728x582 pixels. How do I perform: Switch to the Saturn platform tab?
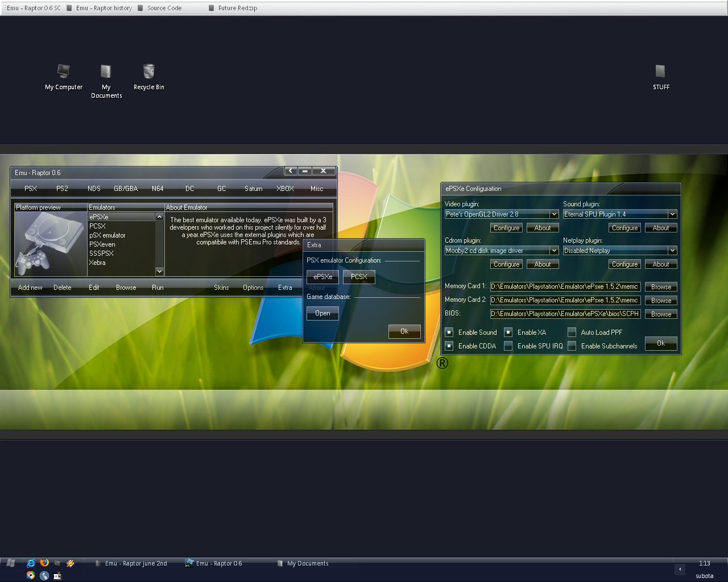254,188
